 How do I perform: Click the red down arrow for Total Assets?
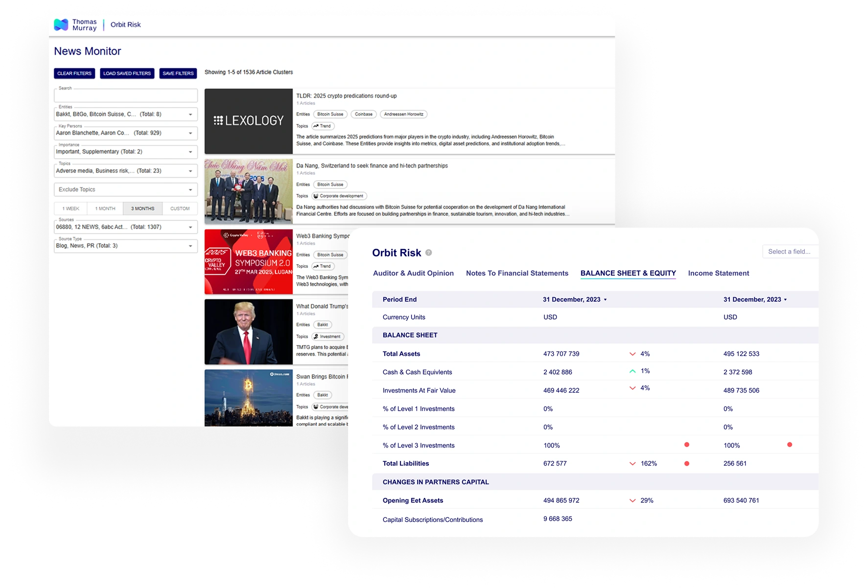pyautogui.click(x=633, y=354)
